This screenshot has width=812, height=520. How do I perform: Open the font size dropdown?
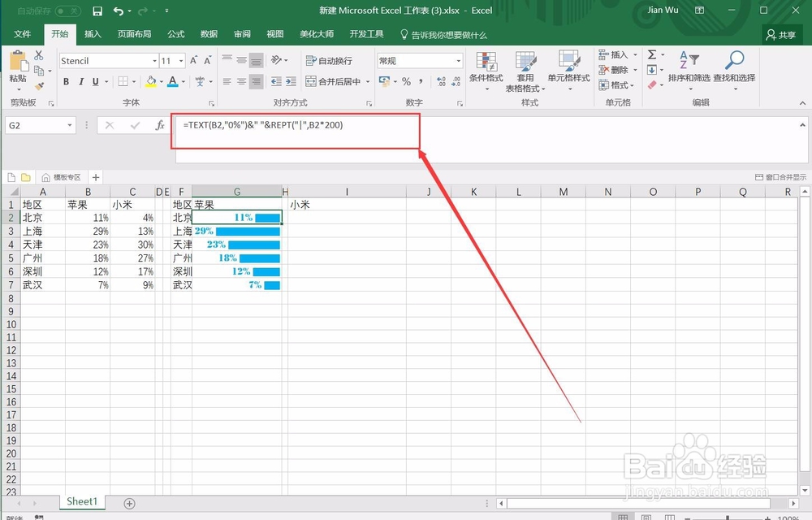pyautogui.click(x=181, y=61)
